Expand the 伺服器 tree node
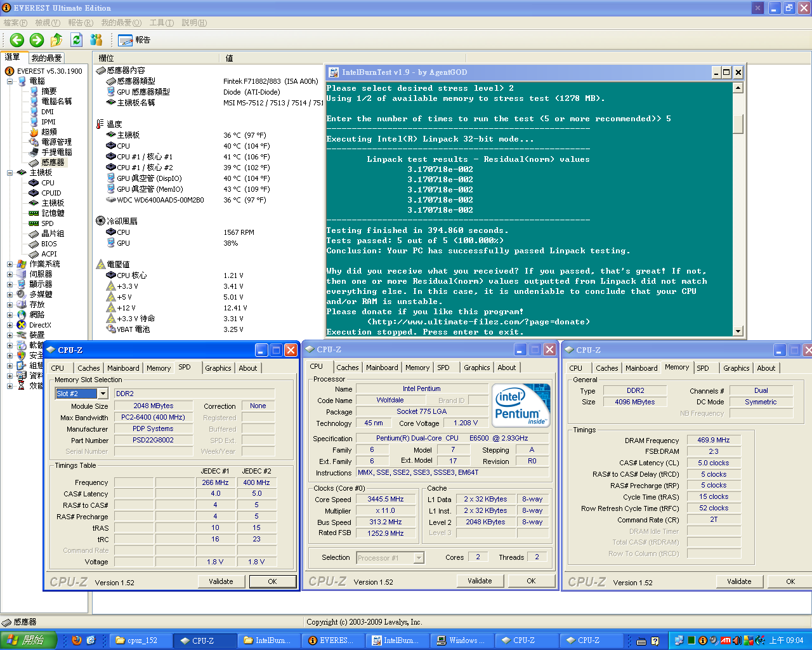The height and width of the screenshot is (650, 812). pos(10,274)
